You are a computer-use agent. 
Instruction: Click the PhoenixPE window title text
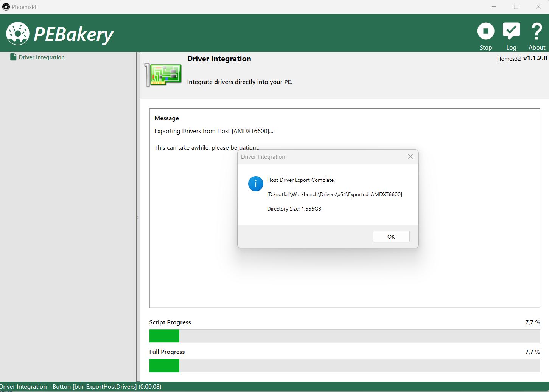click(x=25, y=7)
